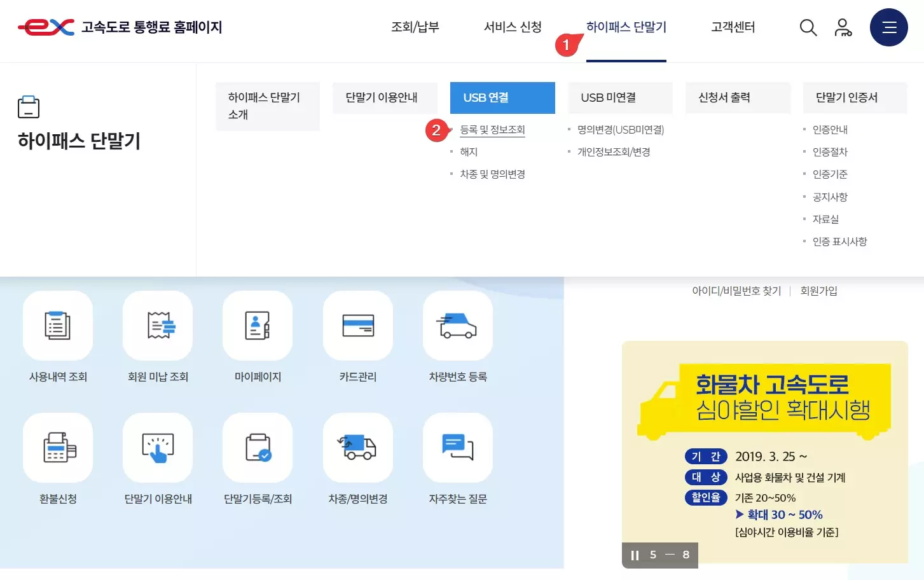This screenshot has height=580, width=924.
Task: Click the 자주찾는 질문 chat icon
Action: [457, 448]
